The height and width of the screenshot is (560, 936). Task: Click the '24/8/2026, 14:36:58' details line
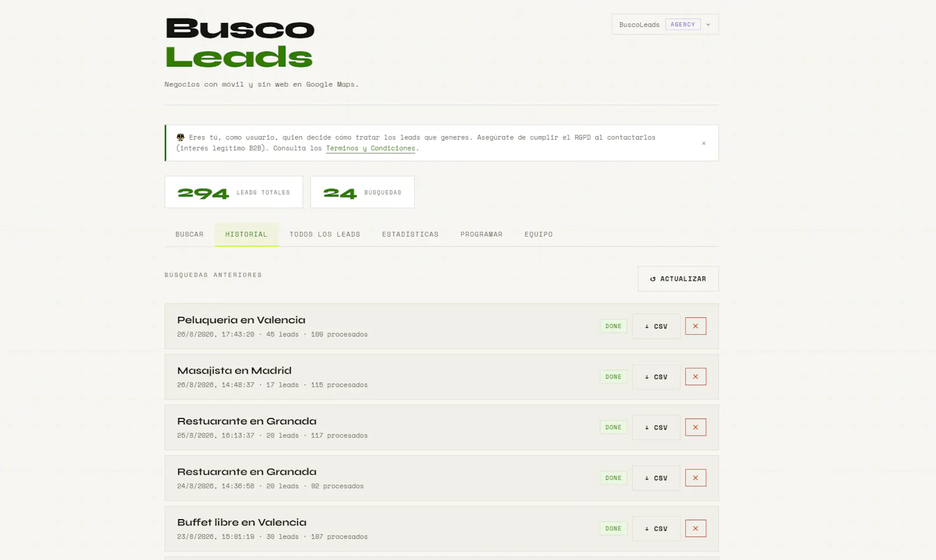point(270,486)
